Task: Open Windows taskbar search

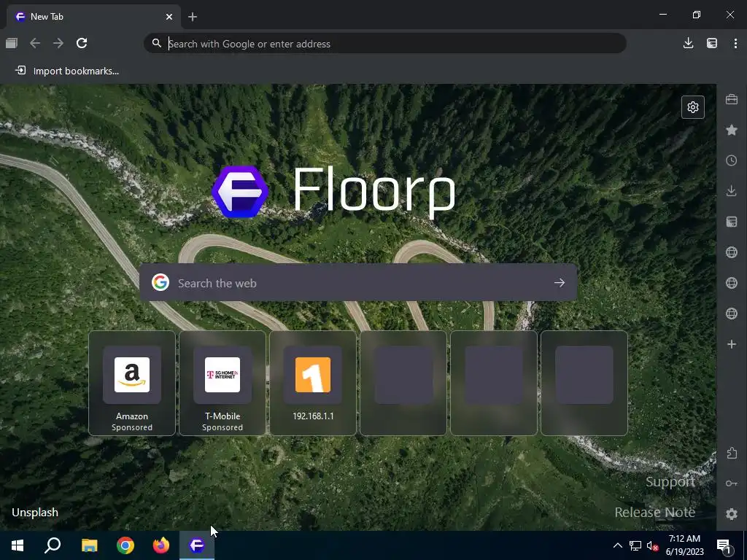Action: [x=53, y=545]
